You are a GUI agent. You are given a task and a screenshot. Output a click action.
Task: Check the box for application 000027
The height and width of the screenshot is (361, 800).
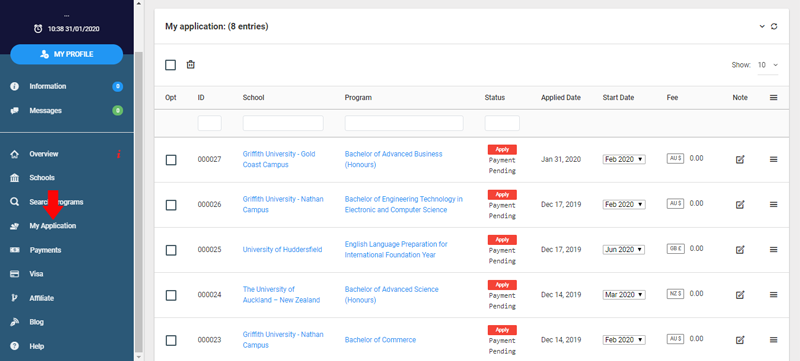tap(171, 160)
